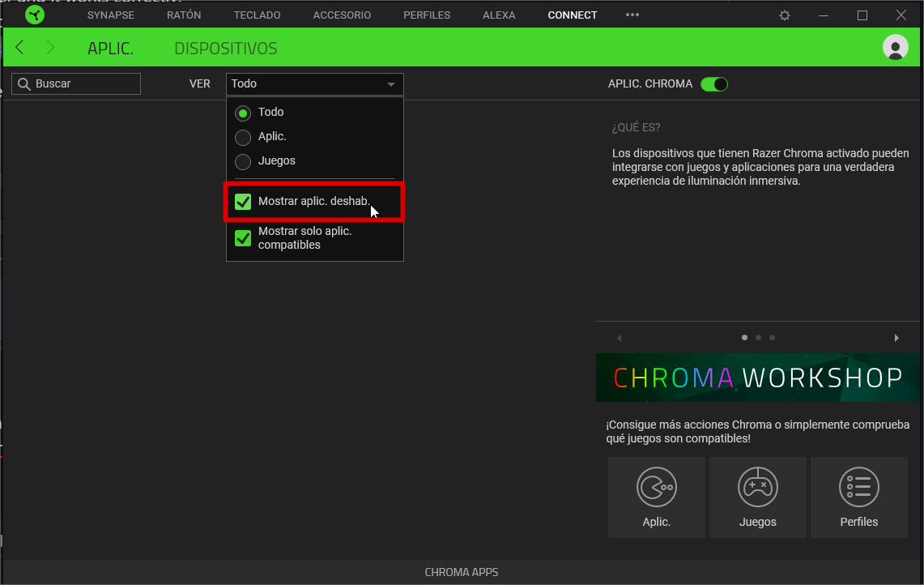The image size is (924, 585).
Task: Open the user account avatar
Action: pos(895,47)
